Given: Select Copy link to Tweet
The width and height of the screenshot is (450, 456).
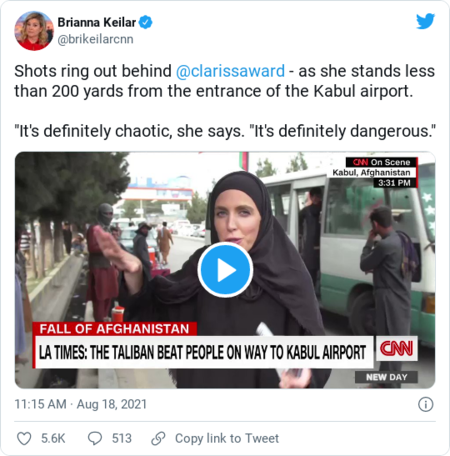Looking at the screenshot, I should tap(227, 438).
